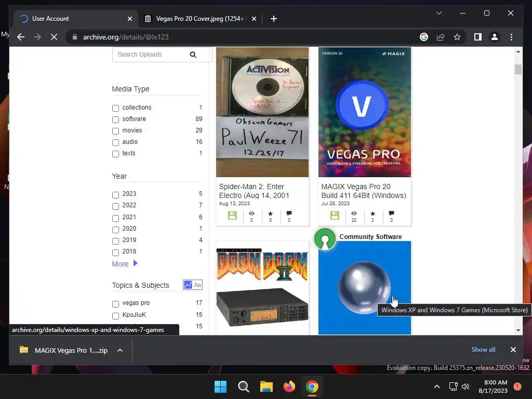Click the favorites star on MAGIX Vegas Pro
This screenshot has width=532, height=399.
tap(373, 214)
